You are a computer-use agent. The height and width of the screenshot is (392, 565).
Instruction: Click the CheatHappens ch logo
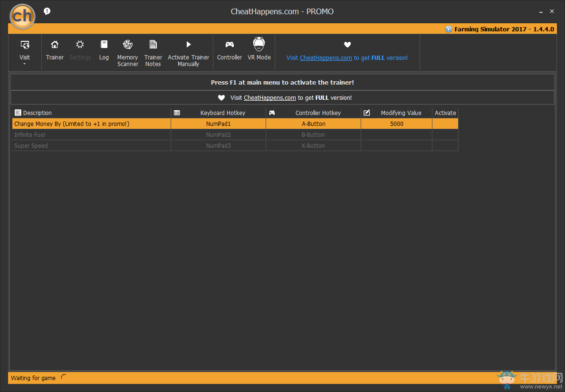(22, 16)
